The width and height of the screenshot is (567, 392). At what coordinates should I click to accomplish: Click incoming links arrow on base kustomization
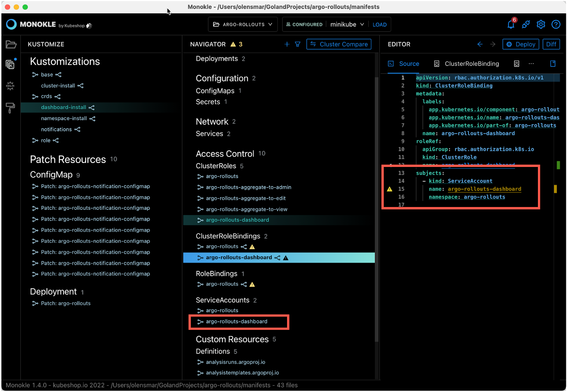pos(35,75)
